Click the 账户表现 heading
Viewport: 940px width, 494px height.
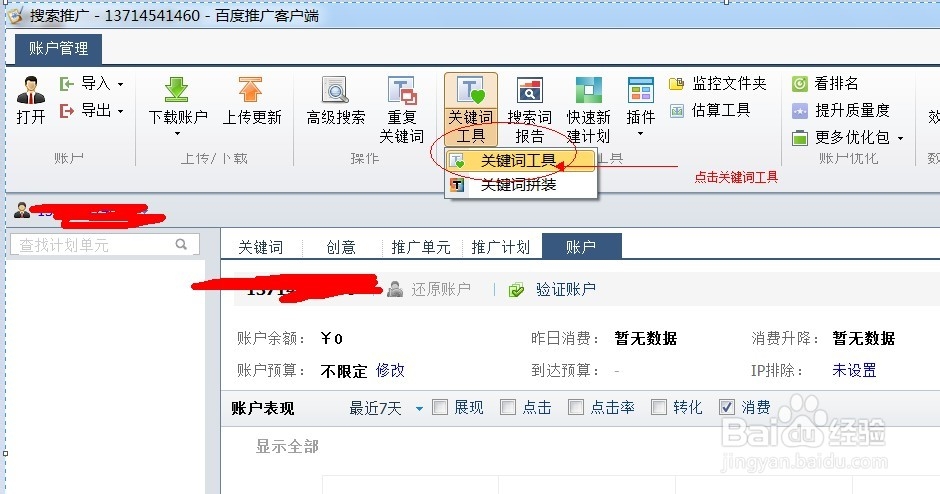(263, 409)
